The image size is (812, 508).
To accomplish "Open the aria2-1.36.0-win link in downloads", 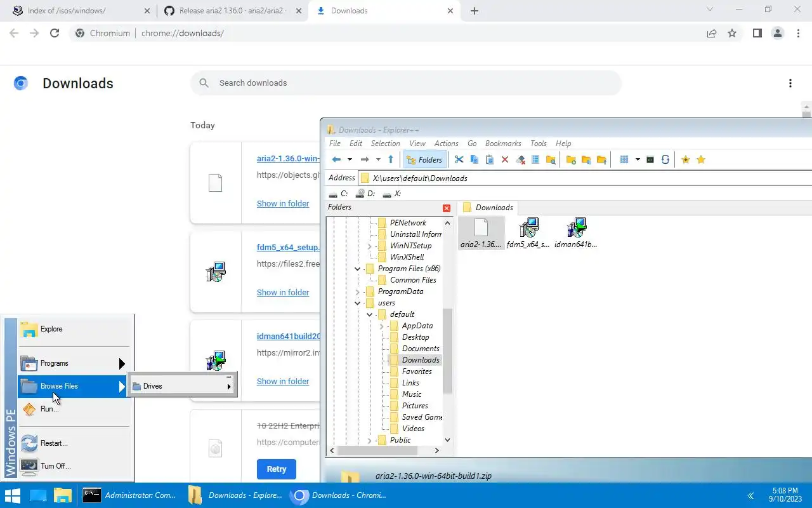I will pyautogui.click(x=288, y=159).
